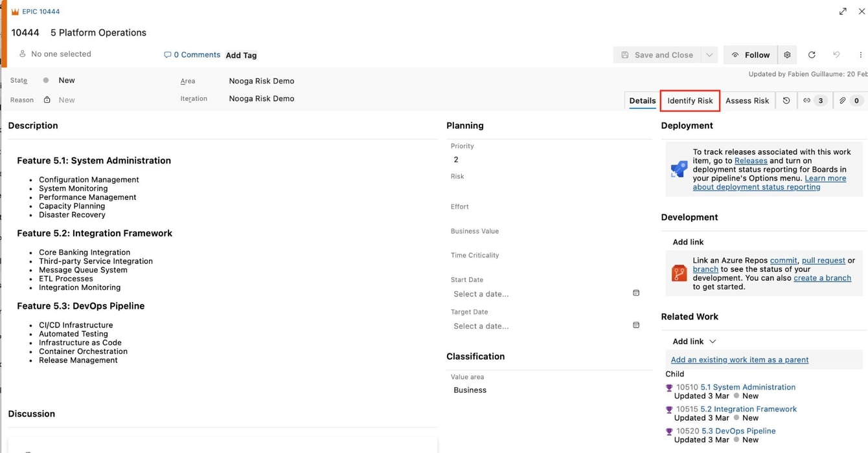The height and width of the screenshot is (453, 868).
Task: Open the State field showing New
Action: [67, 80]
